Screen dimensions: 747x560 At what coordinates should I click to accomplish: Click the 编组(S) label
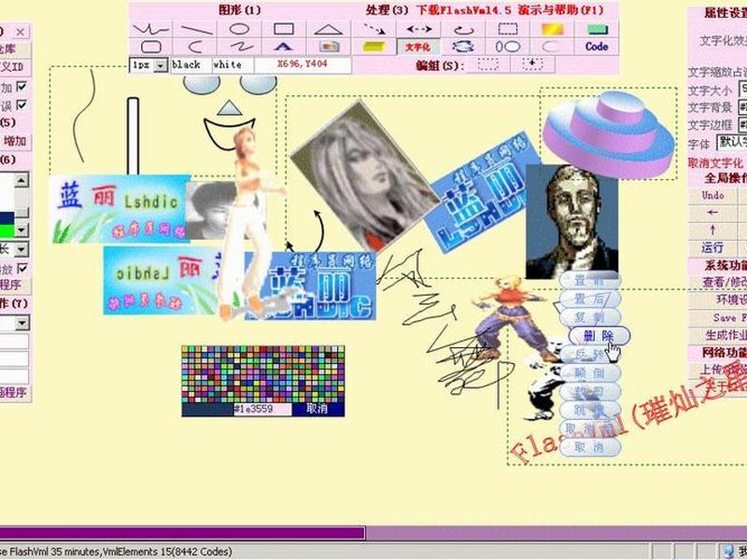440,65
